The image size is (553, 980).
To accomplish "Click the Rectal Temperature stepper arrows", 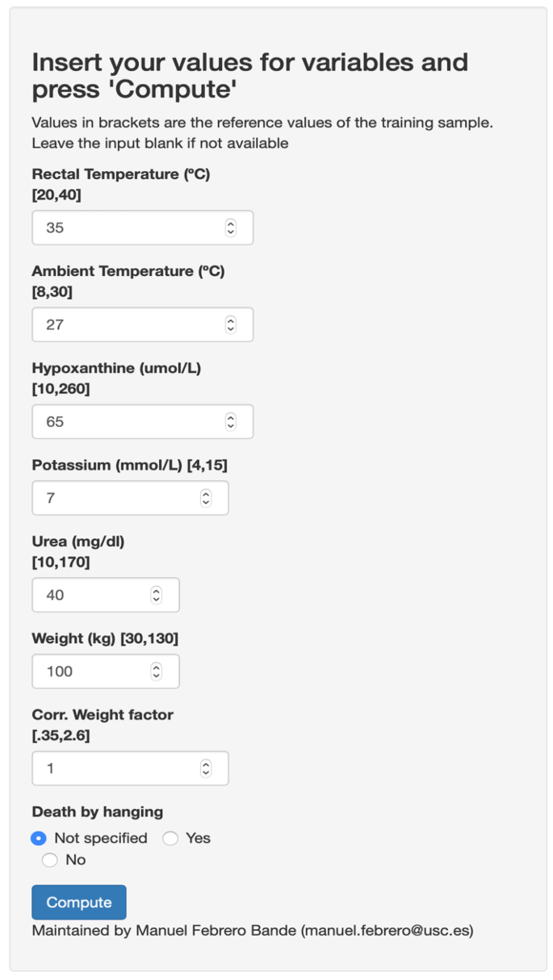I will (231, 228).
